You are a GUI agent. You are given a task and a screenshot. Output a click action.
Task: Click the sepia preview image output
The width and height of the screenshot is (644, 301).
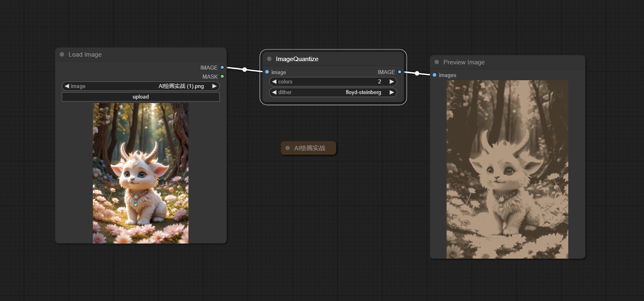[507, 169]
